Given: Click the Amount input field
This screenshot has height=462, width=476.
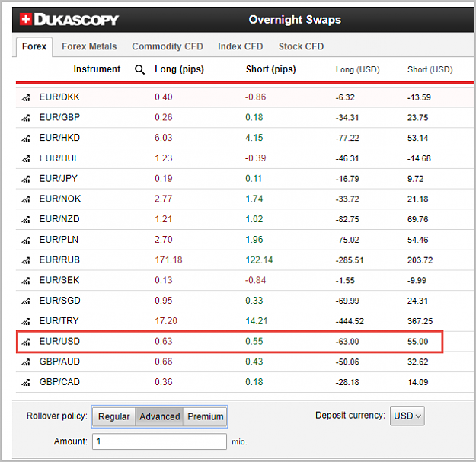Looking at the screenshot, I should 159,441.
